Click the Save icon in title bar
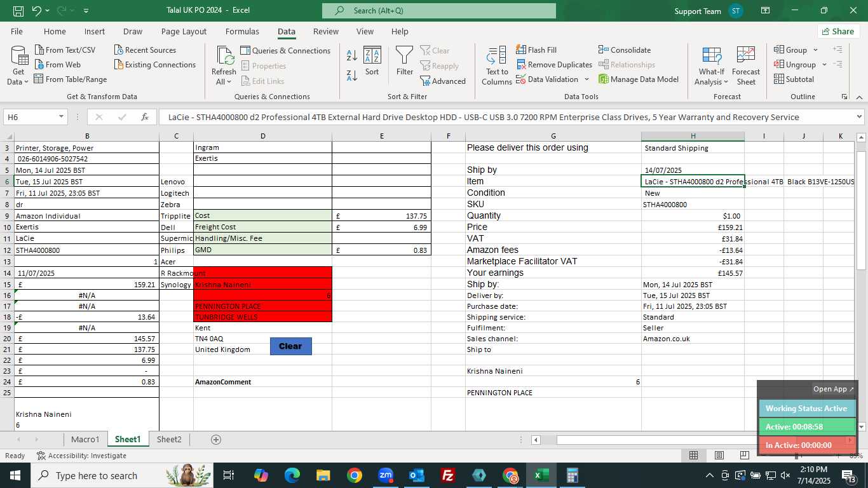The height and width of the screenshot is (488, 868). point(18,11)
